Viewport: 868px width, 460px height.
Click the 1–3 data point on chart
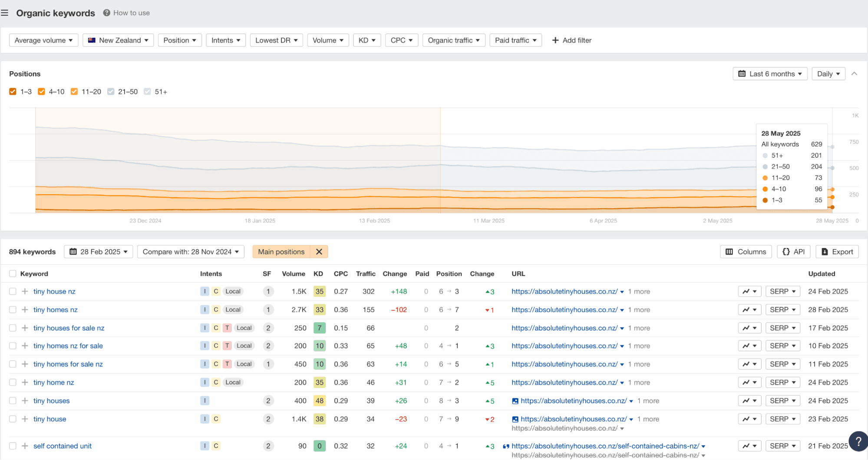[x=832, y=207]
